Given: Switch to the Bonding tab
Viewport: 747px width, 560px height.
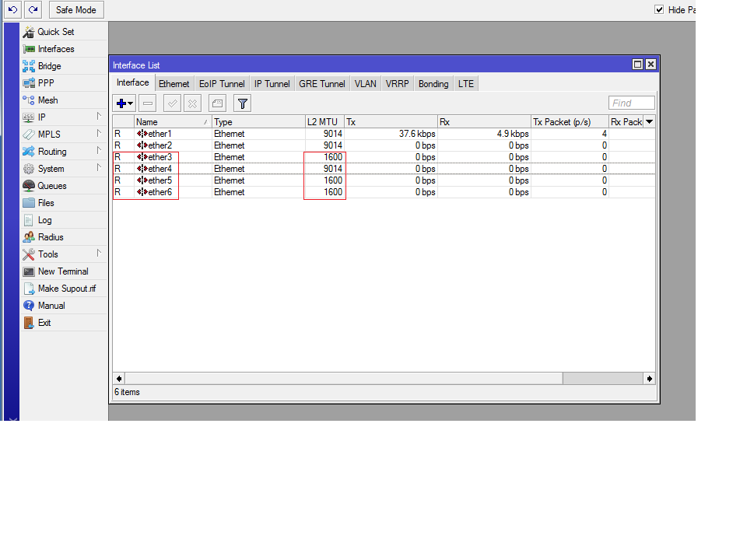Looking at the screenshot, I should [433, 84].
